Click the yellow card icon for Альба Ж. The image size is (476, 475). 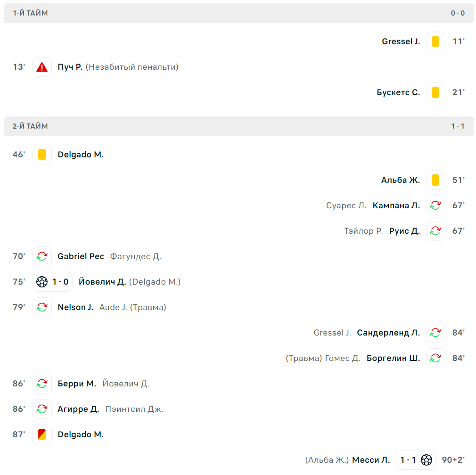coord(435,180)
